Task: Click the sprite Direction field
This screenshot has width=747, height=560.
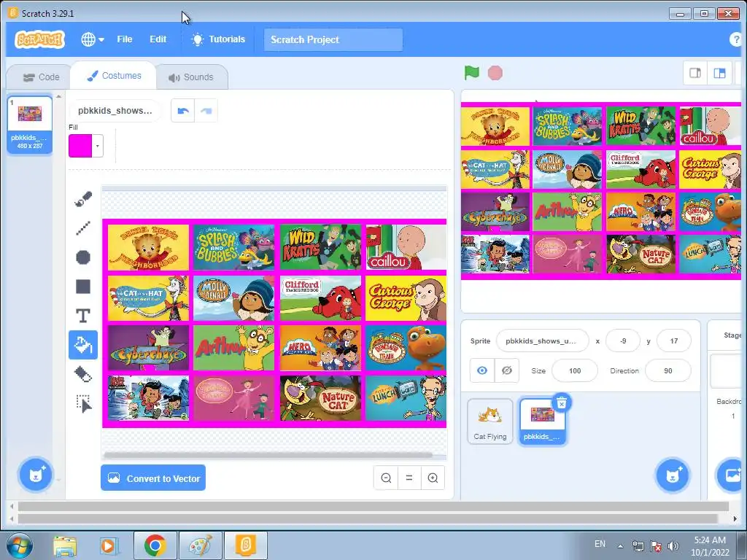Action: [x=668, y=370]
